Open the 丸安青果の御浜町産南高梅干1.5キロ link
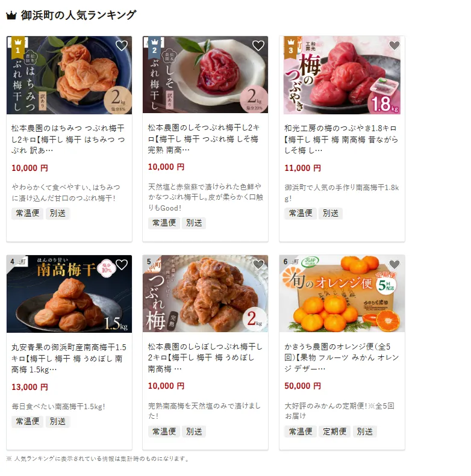Image resolution: width=471 pixels, height=476 pixels. click(x=69, y=358)
